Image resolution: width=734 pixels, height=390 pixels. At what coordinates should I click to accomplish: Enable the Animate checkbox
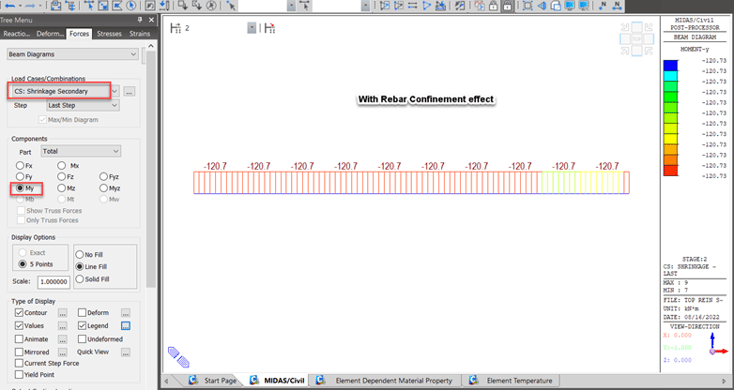tap(19, 339)
